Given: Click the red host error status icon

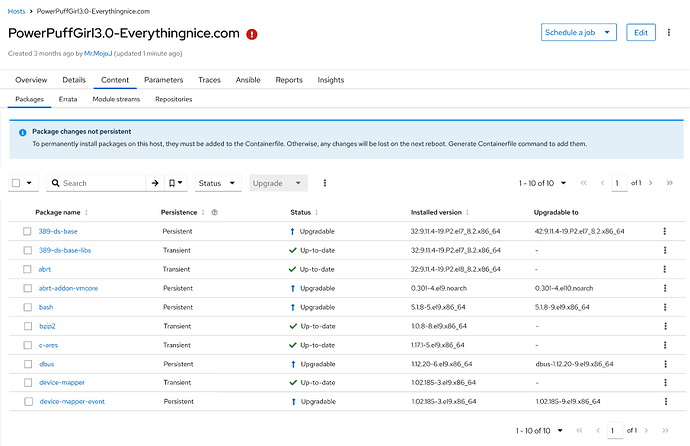Looking at the screenshot, I should point(252,34).
